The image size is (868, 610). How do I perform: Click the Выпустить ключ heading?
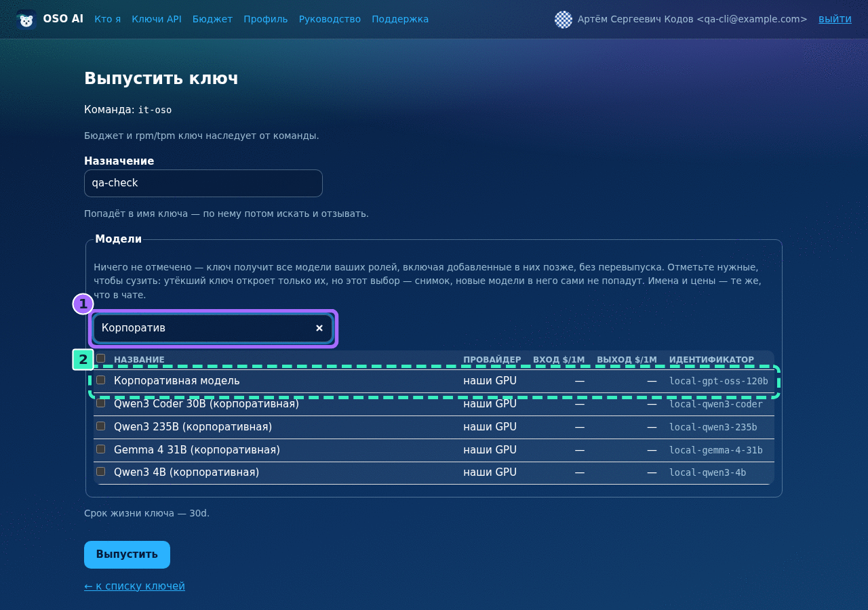click(161, 78)
